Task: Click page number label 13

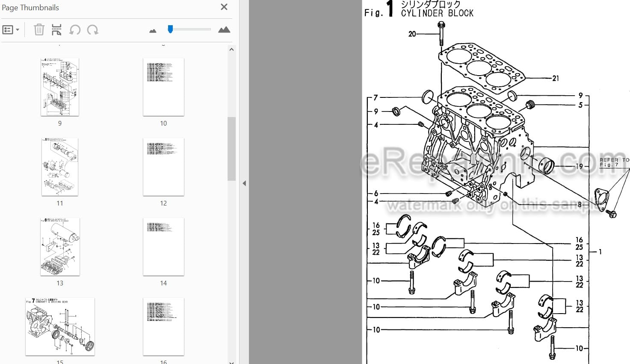Action: 60,283
